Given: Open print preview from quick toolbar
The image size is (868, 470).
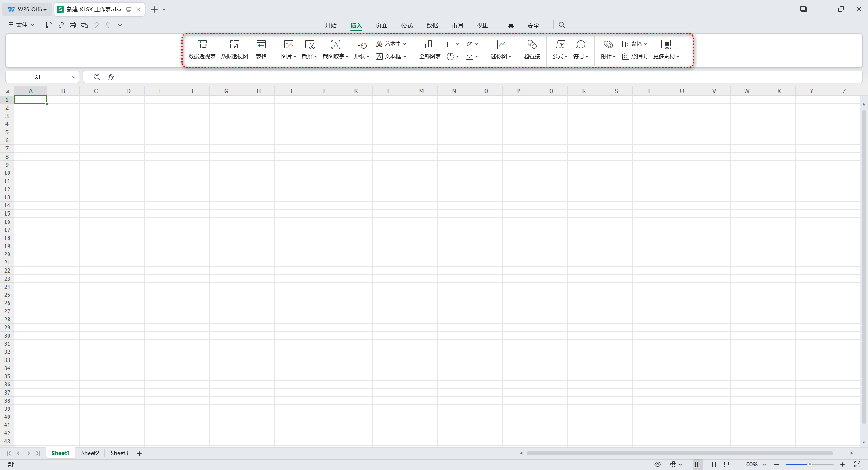Looking at the screenshot, I should coord(85,25).
